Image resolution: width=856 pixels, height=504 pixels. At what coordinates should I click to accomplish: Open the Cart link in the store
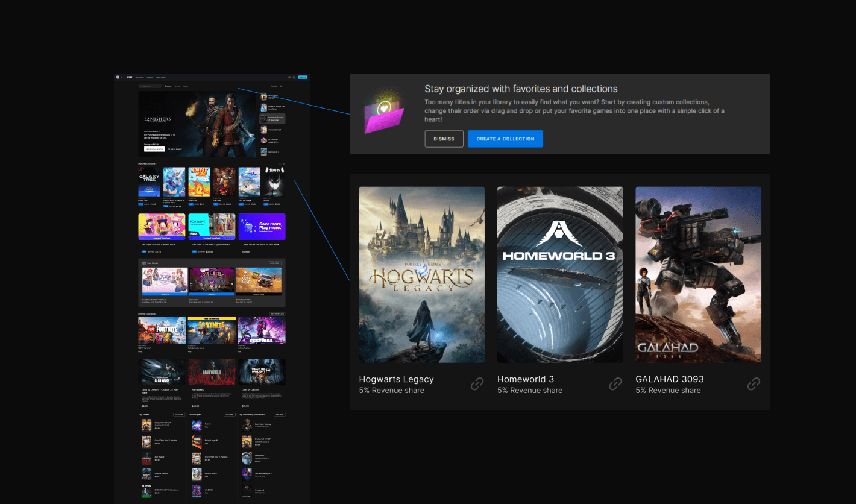coord(282,86)
